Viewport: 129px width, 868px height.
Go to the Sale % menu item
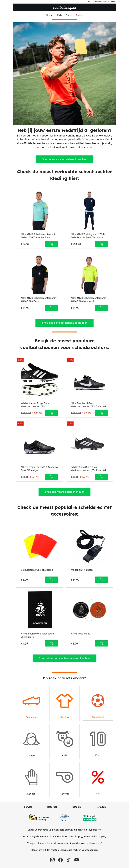[x=80, y=15]
